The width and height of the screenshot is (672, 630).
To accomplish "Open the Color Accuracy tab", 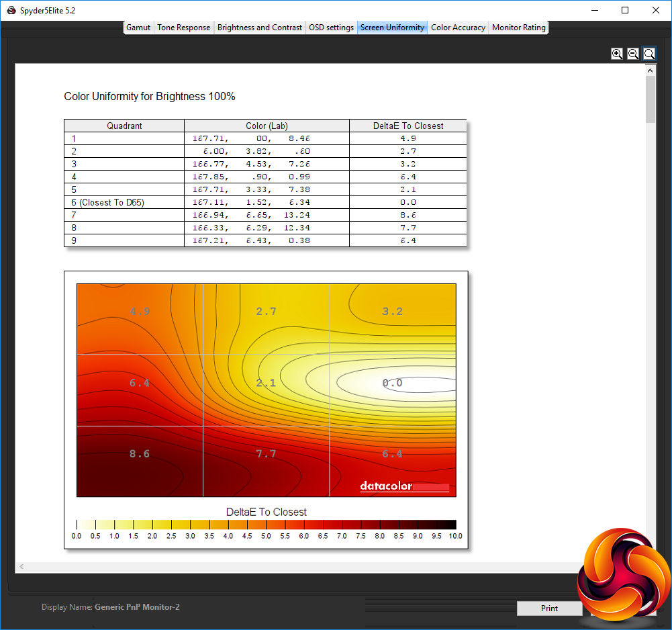I will (x=458, y=28).
